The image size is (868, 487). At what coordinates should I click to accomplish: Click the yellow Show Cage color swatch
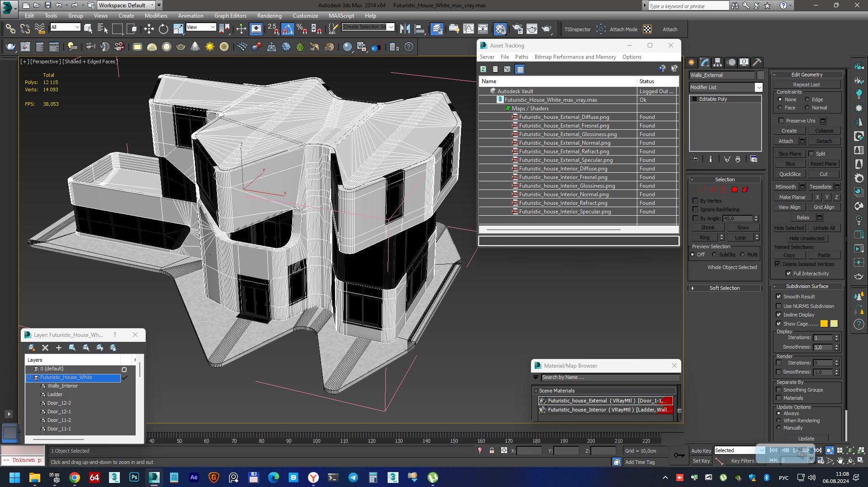[834, 324]
